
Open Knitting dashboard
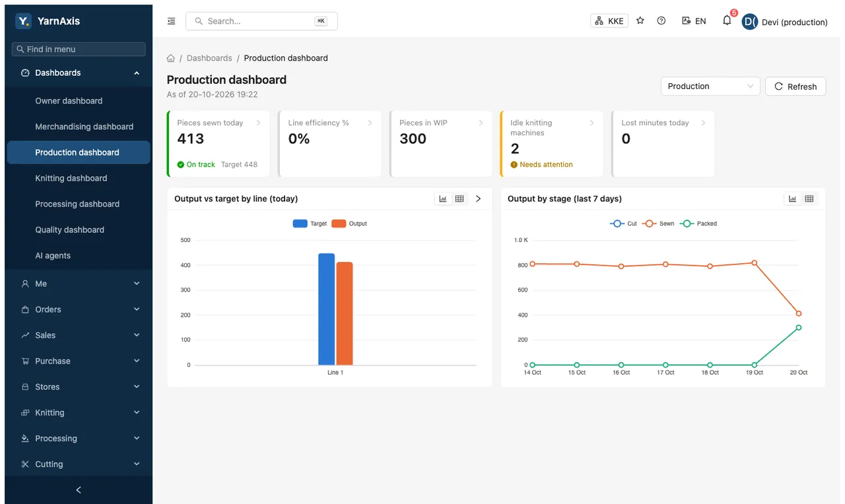click(x=79, y=178)
